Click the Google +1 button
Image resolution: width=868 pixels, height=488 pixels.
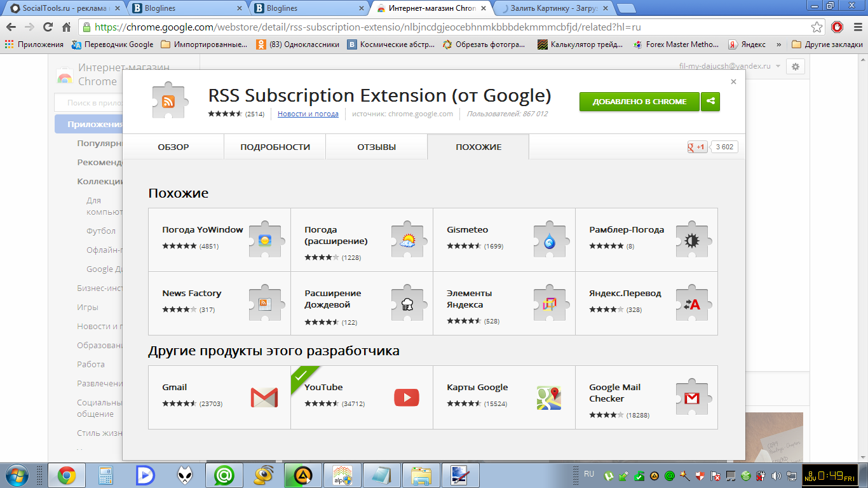tap(697, 147)
